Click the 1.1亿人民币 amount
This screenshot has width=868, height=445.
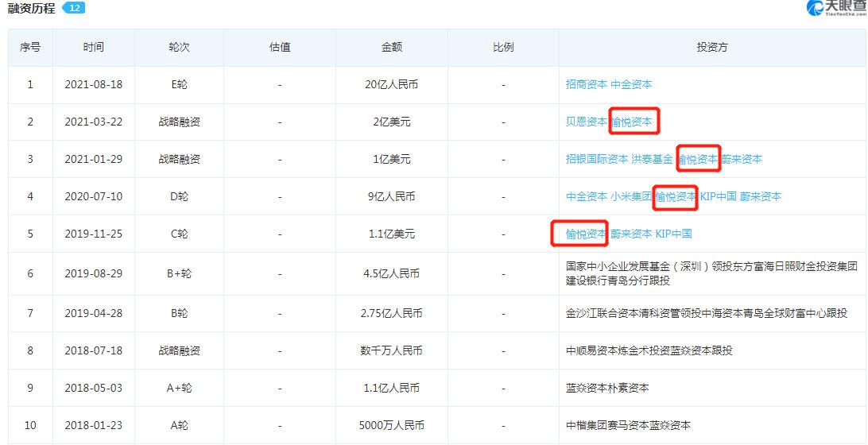tap(391, 388)
